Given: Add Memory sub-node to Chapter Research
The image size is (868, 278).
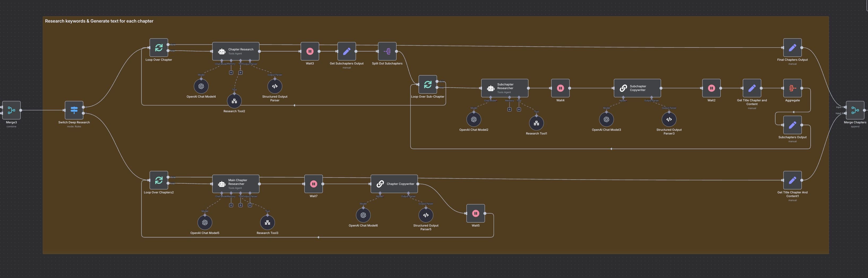Looking at the screenshot, I should (x=231, y=72).
